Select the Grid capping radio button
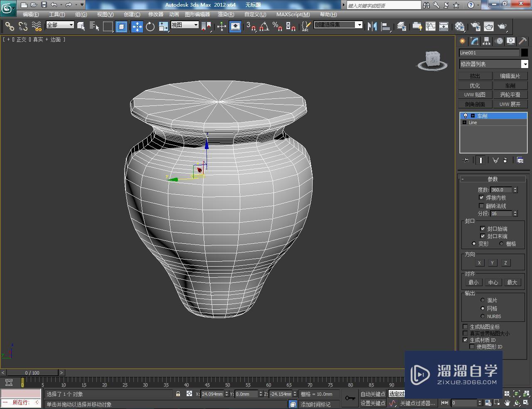This screenshot has height=409, width=532. (501, 244)
